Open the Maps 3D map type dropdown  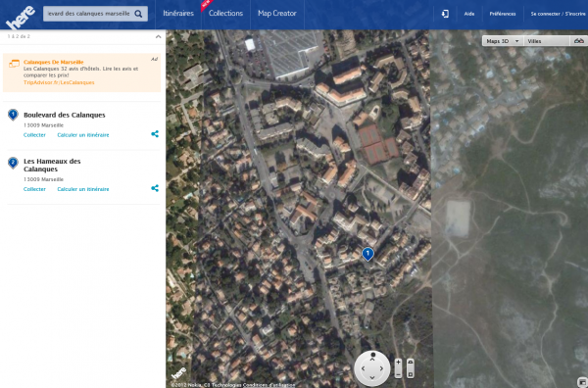coord(502,41)
